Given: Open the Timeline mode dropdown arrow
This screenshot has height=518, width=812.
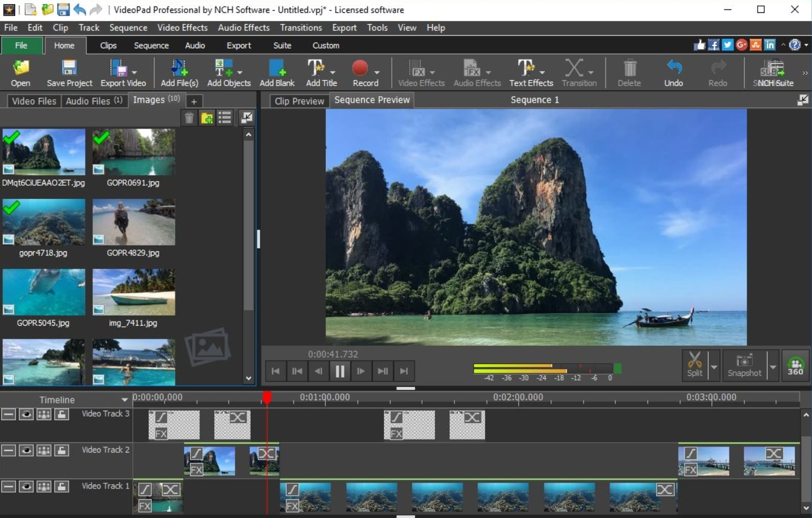Looking at the screenshot, I should (x=125, y=400).
